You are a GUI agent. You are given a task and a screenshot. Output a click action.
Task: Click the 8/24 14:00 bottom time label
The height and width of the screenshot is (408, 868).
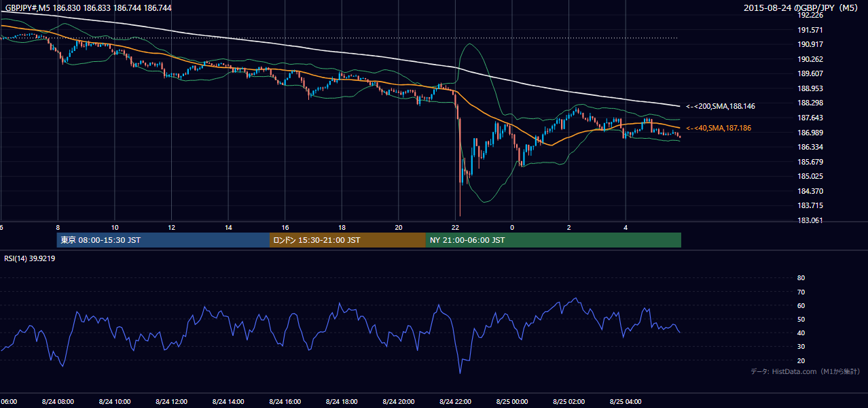pyautogui.click(x=228, y=402)
